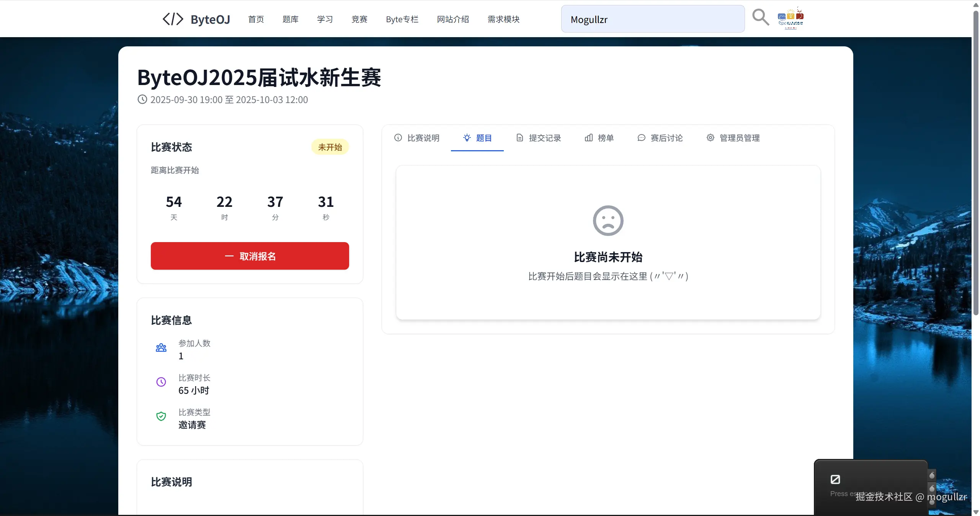The image size is (980, 516).
Task: Click the participants people icon
Action: click(161, 348)
